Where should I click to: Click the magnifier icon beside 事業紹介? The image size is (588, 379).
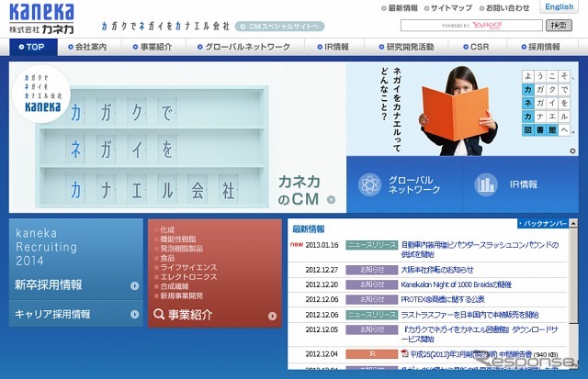pos(159,314)
